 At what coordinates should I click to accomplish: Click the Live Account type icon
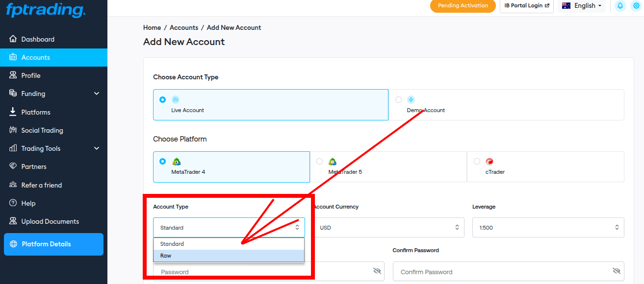pyautogui.click(x=176, y=99)
